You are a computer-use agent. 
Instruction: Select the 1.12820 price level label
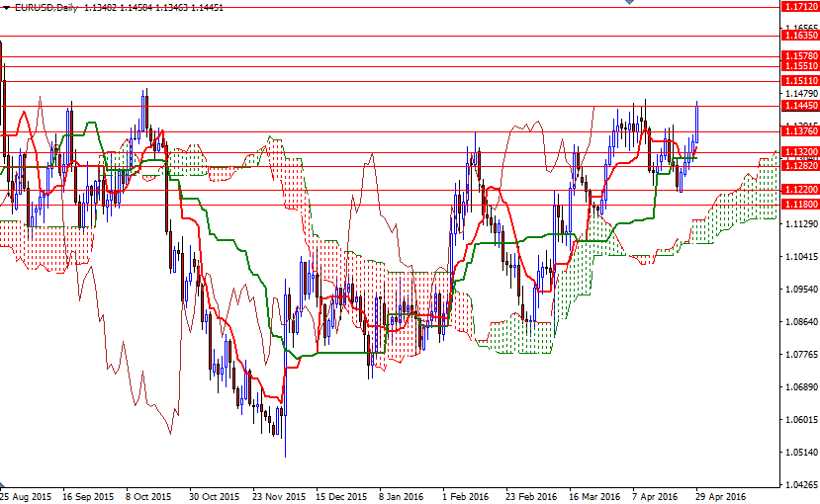[x=800, y=166]
